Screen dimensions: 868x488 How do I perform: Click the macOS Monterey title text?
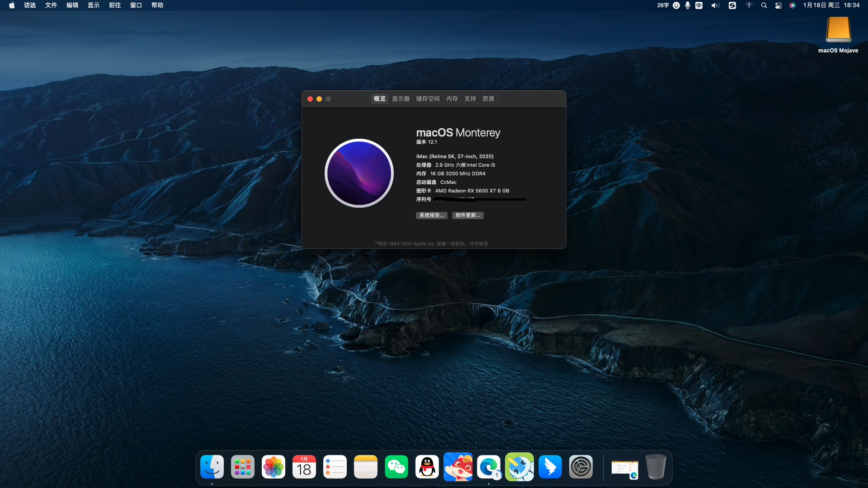click(458, 132)
